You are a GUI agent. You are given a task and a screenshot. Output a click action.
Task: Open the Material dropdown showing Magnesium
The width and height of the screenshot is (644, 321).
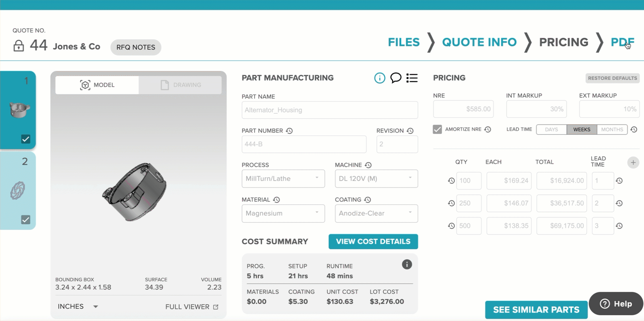click(283, 213)
